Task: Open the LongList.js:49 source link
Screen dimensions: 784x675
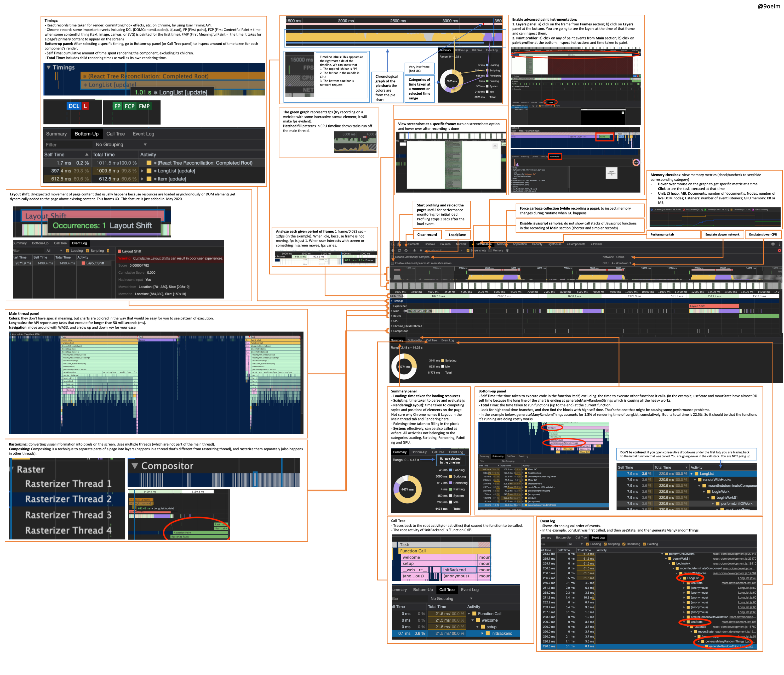Action: 747,578
